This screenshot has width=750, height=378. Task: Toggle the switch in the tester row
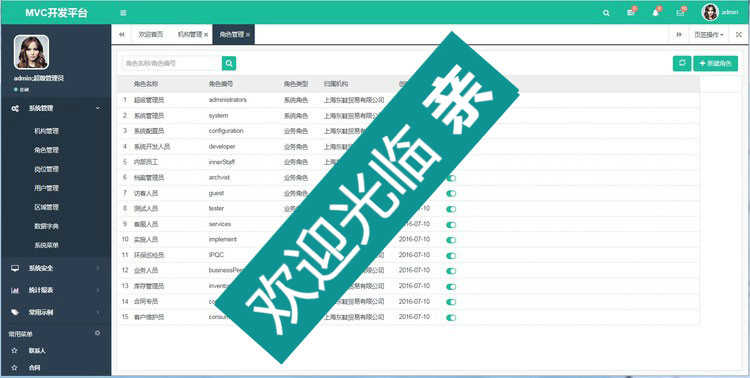(x=451, y=209)
